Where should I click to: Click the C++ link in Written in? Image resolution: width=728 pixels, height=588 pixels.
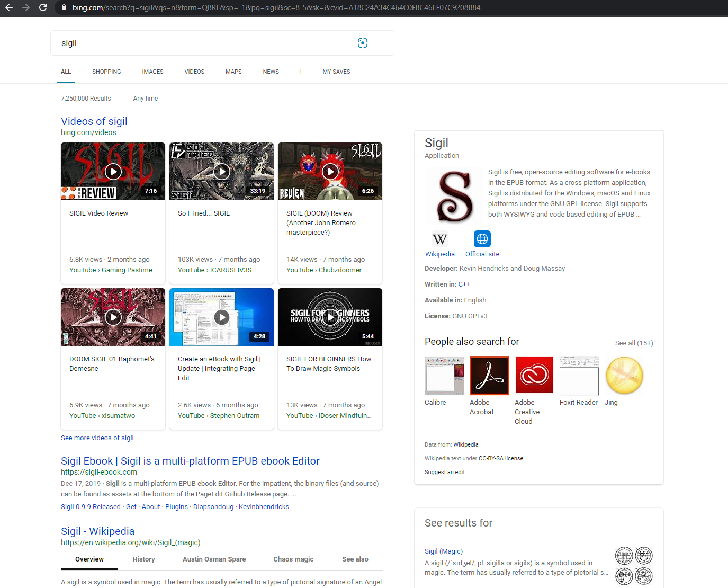(x=464, y=284)
